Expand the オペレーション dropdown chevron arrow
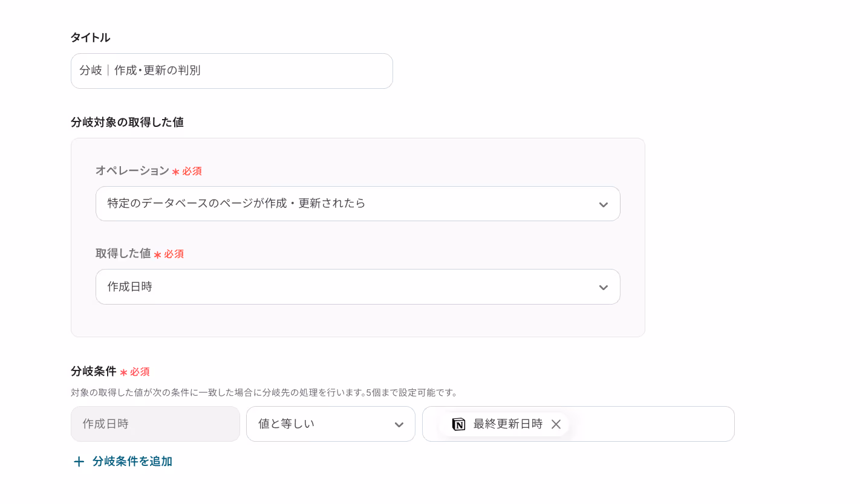Viewport: 860px width, 504px height. pyautogui.click(x=603, y=204)
